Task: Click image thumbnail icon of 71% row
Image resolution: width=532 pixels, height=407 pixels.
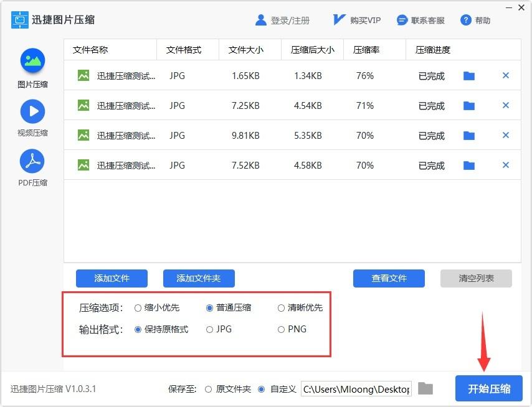Action: (x=83, y=105)
